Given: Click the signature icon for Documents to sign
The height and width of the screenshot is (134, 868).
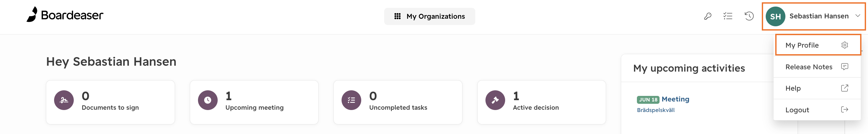Looking at the screenshot, I should pyautogui.click(x=64, y=100).
